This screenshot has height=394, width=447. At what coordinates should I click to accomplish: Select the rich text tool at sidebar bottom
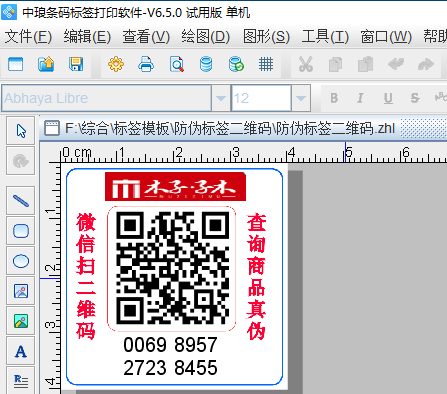tap(21, 380)
